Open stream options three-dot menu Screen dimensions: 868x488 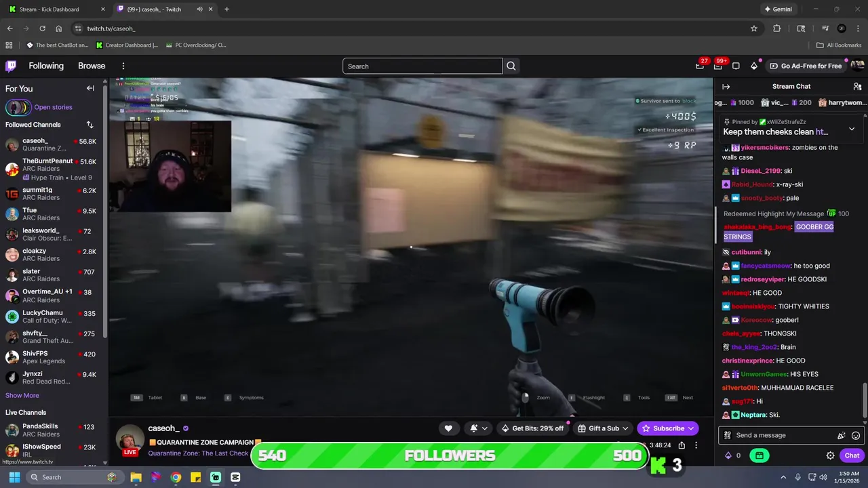click(696, 445)
